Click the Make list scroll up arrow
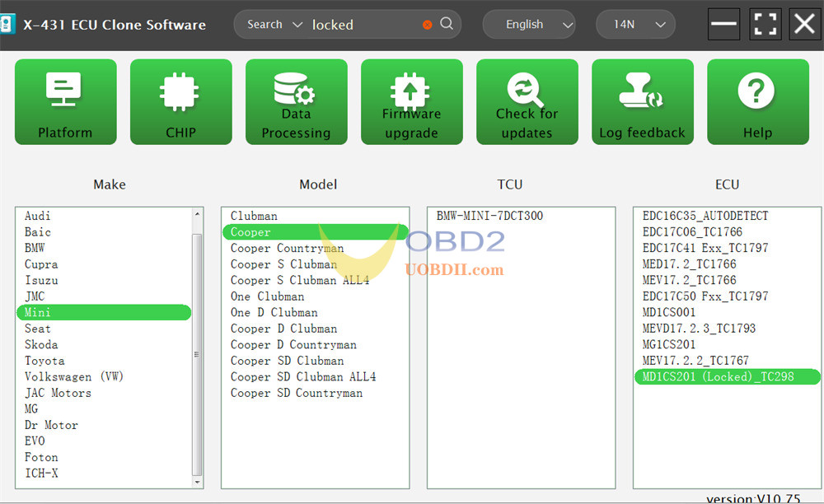This screenshot has width=824, height=504. click(x=198, y=213)
